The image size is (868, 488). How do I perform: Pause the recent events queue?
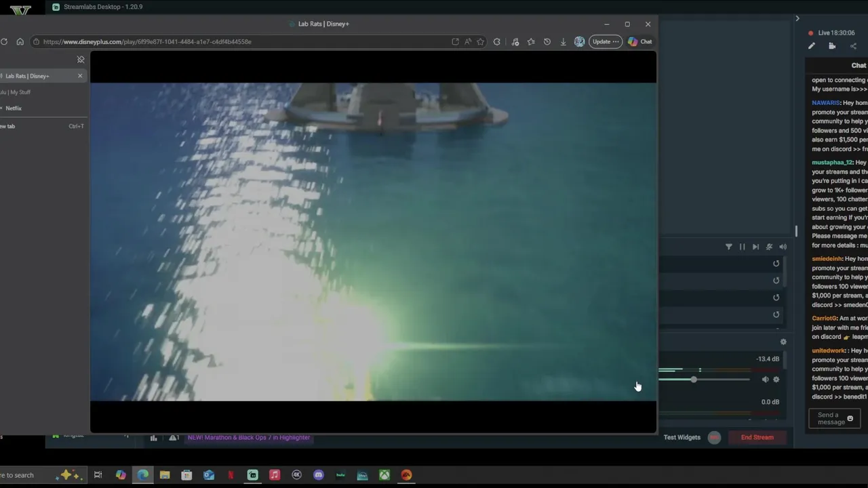742,247
